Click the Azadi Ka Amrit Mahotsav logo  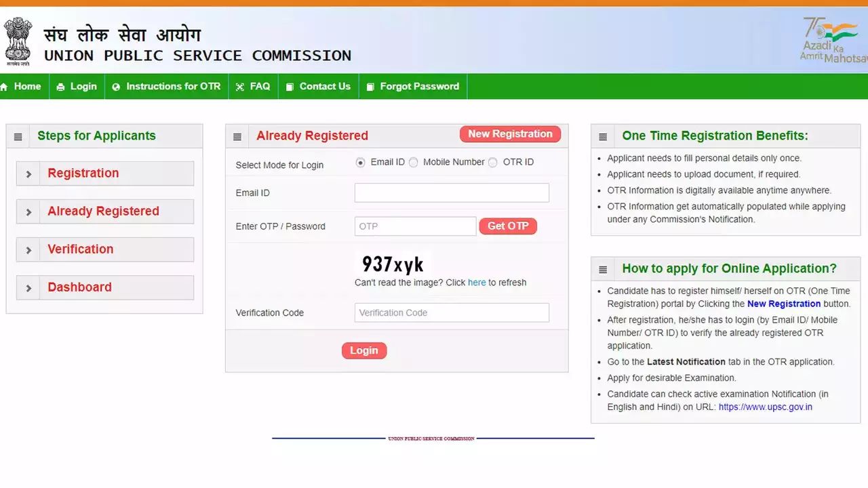click(833, 40)
